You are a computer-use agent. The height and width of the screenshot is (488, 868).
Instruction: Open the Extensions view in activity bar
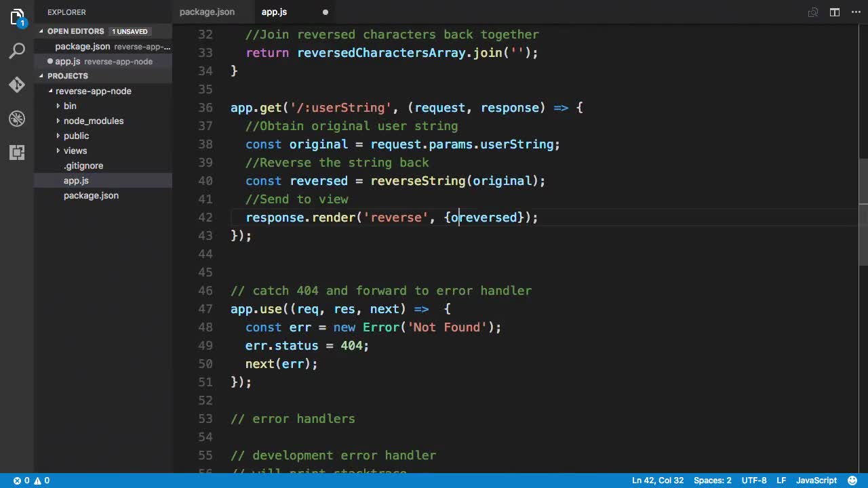click(17, 152)
